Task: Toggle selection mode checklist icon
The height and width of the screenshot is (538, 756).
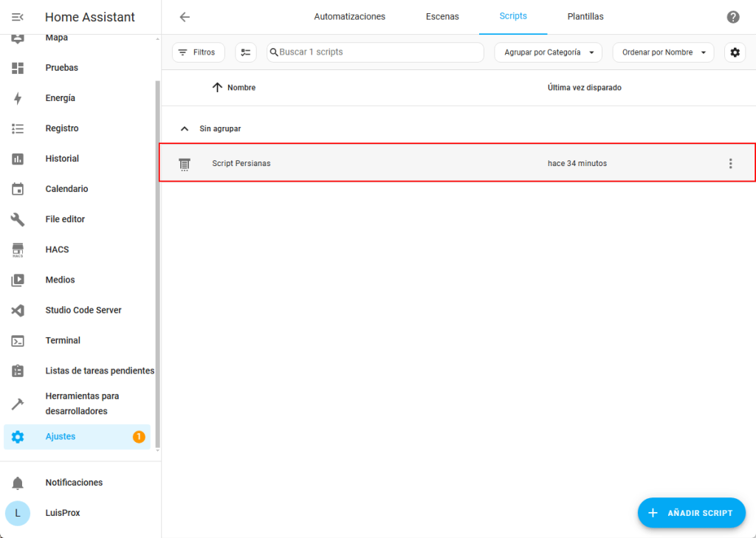Action: (x=246, y=52)
